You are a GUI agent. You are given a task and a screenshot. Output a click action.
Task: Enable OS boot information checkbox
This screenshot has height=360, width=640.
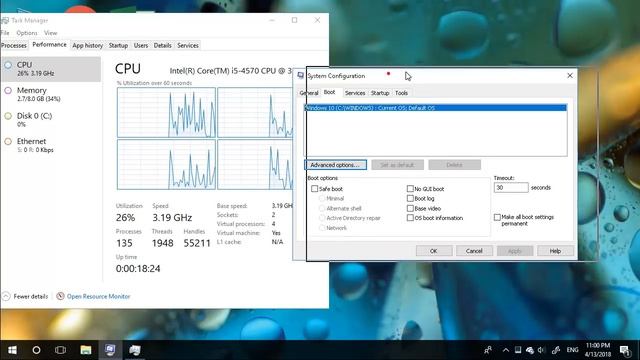point(410,218)
